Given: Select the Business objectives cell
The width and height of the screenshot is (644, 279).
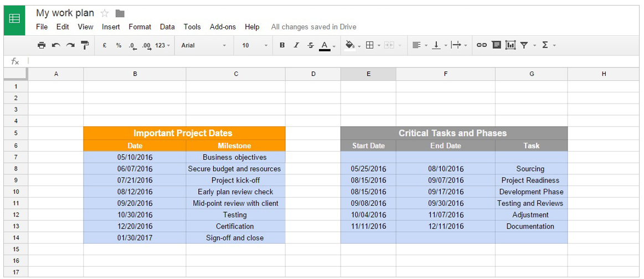Looking at the screenshot, I should tap(235, 157).
